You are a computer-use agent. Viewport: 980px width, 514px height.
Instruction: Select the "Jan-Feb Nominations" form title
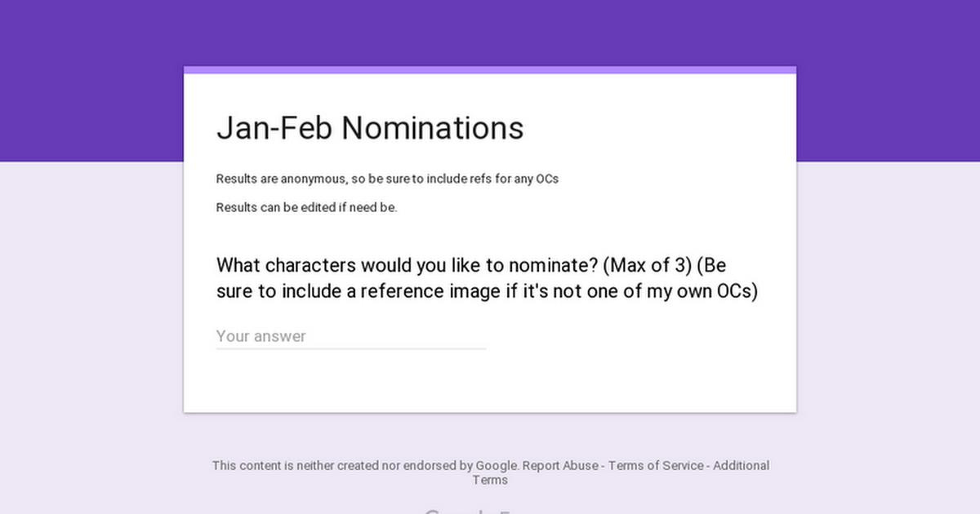click(369, 128)
